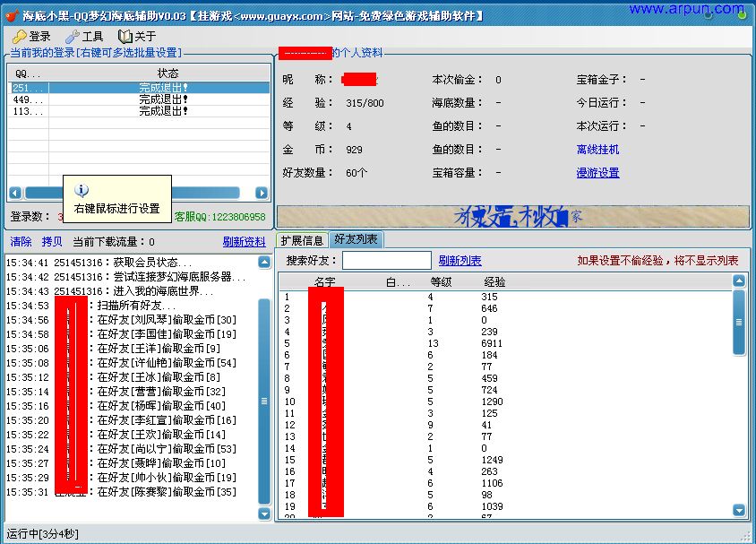The height and width of the screenshot is (544, 756).
Task: Select the QQ row starting 251...
Action: tap(140, 88)
